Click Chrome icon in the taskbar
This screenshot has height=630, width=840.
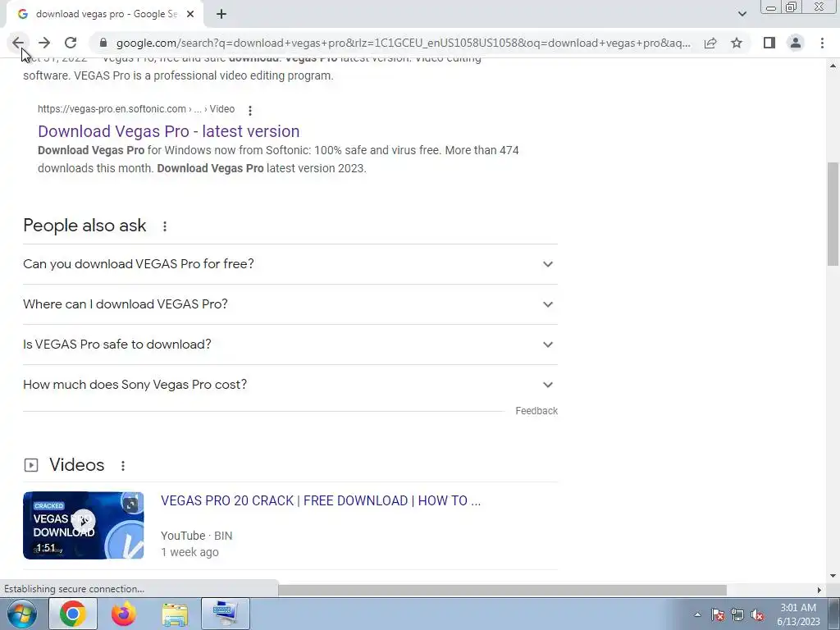73,614
